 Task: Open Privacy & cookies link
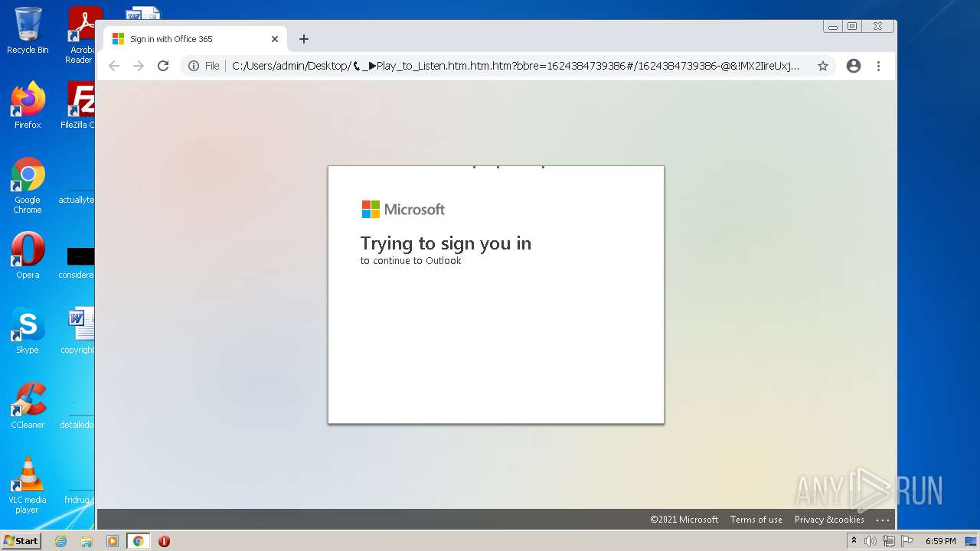tap(829, 520)
